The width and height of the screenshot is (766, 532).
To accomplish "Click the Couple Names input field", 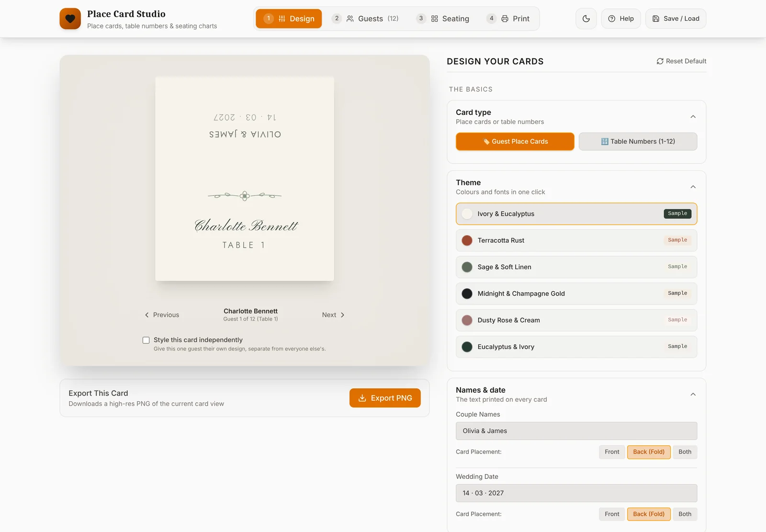I will (x=576, y=431).
